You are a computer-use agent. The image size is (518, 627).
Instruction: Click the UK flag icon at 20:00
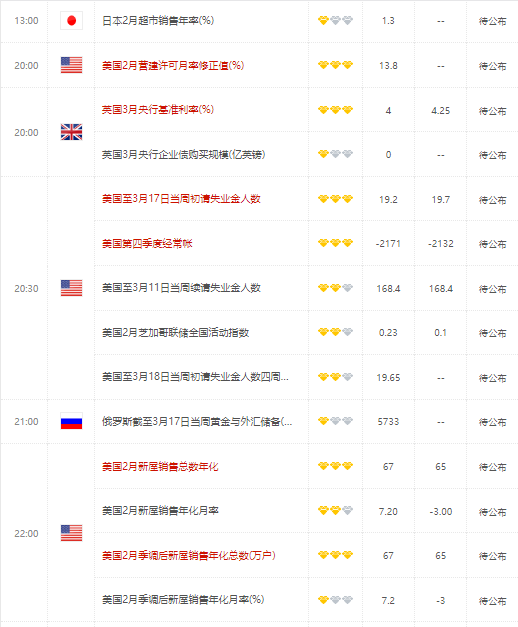pos(71,132)
